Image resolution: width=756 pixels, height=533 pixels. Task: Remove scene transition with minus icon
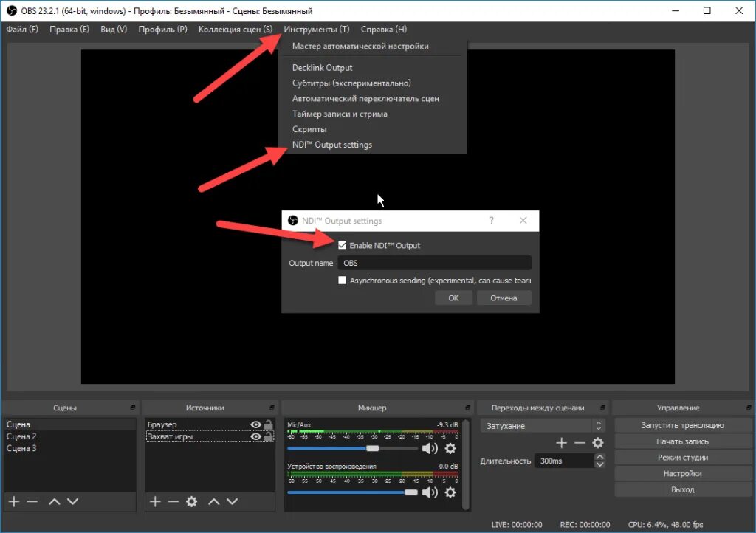coord(580,443)
